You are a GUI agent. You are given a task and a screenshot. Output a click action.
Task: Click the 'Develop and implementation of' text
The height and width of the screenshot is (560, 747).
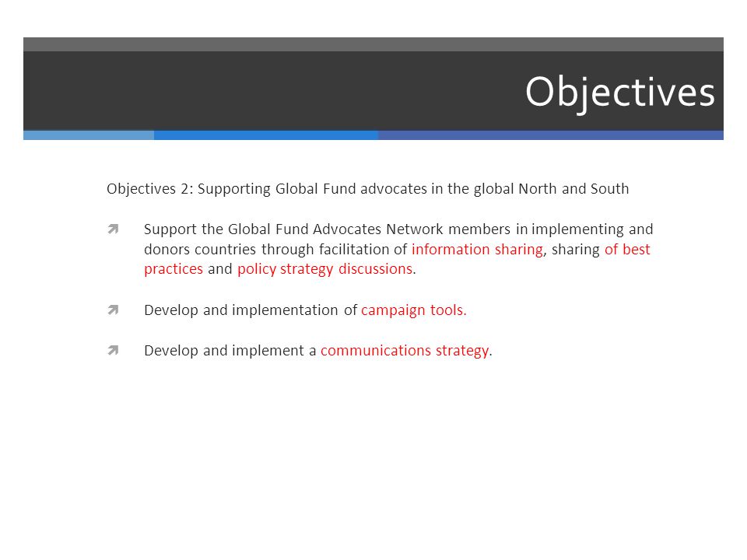[x=251, y=310]
